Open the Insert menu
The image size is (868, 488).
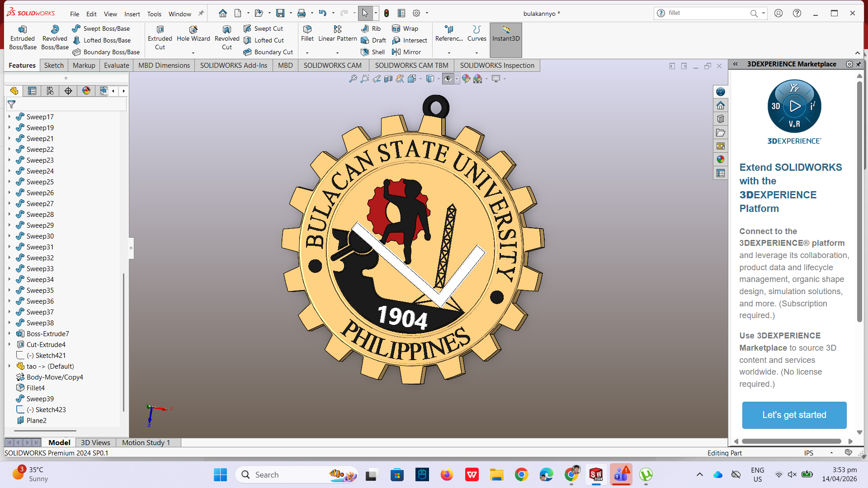pos(132,14)
